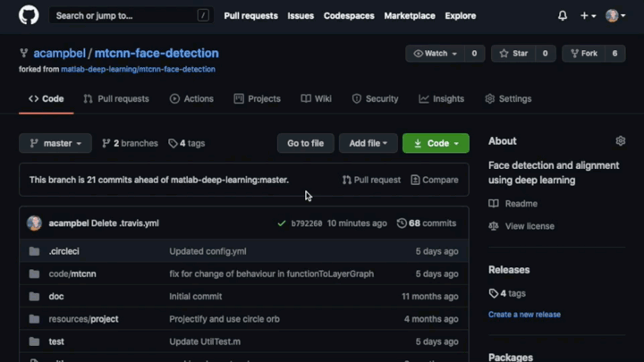Viewport: 644px width, 362px height.
Task: Click the GitHub Octocat logo
Action: (29, 15)
